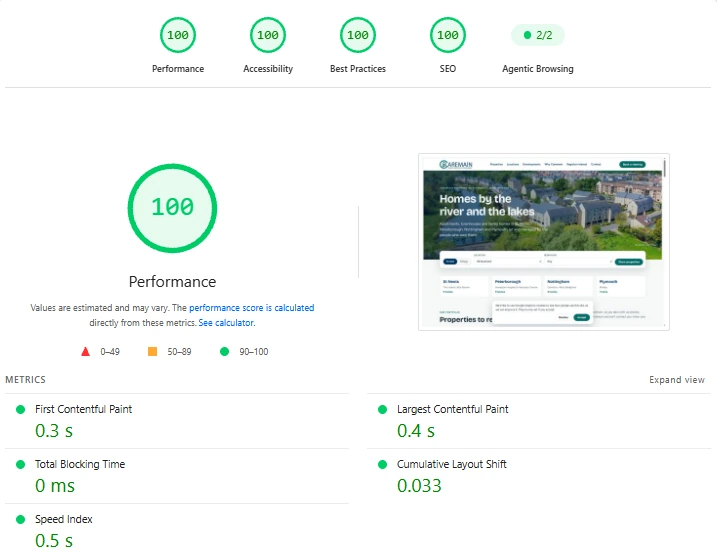The image size is (717, 557).
Task: Click the green circle 90–100 legend icon
Action: [224, 351]
